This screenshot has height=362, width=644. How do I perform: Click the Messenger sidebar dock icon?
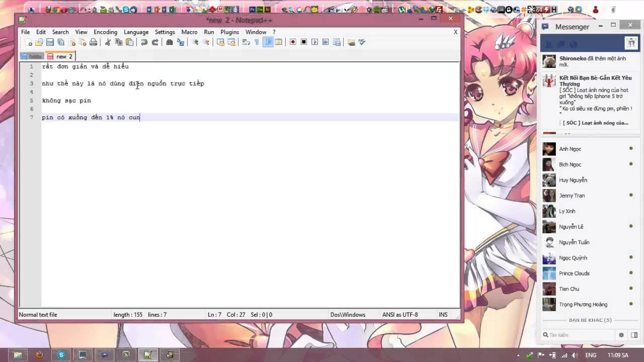(633, 335)
